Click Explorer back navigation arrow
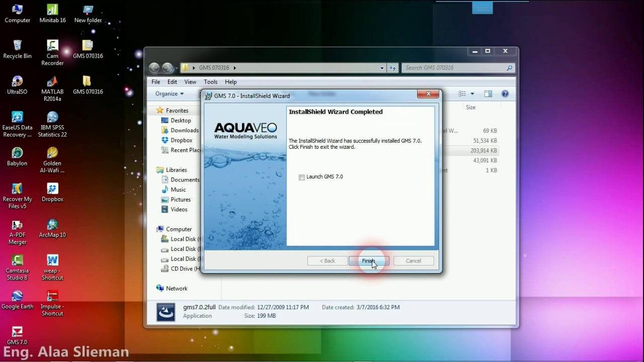Image resolution: width=644 pixels, height=362 pixels. pyautogui.click(x=154, y=68)
